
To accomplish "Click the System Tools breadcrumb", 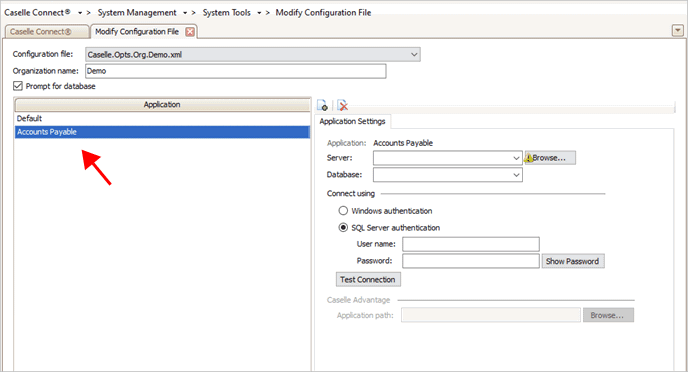I will coord(226,13).
